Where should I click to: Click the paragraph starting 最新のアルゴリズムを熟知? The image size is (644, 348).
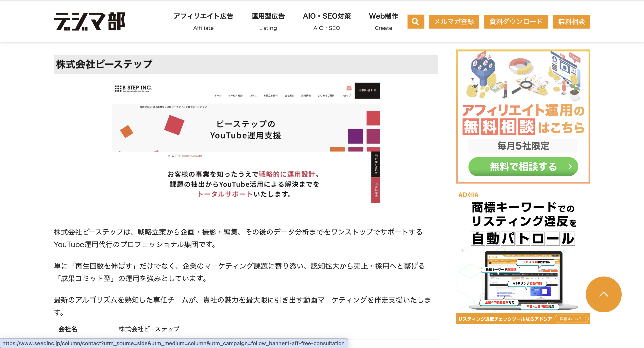(243, 306)
